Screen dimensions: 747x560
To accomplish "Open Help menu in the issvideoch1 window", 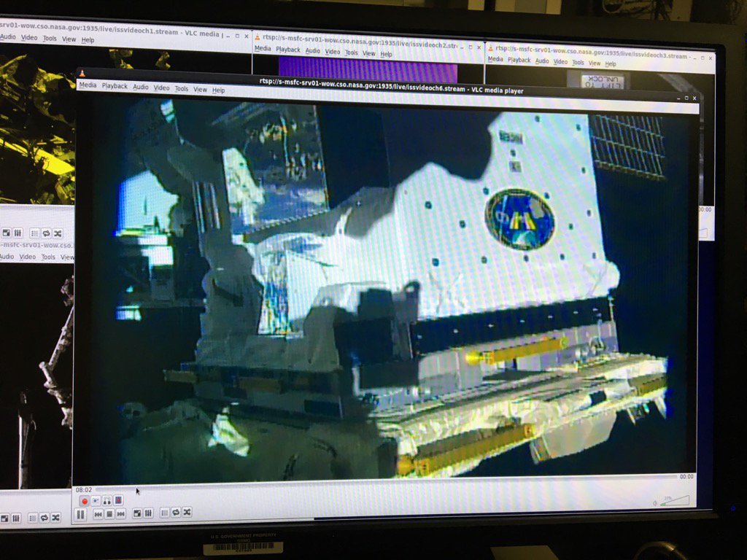I will coord(88,39).
